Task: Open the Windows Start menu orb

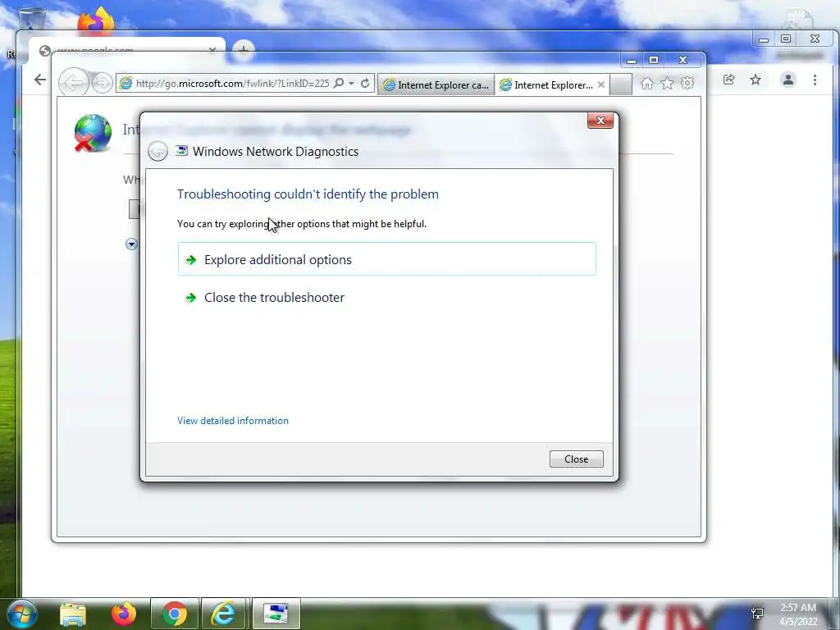Action: (22, 614)
